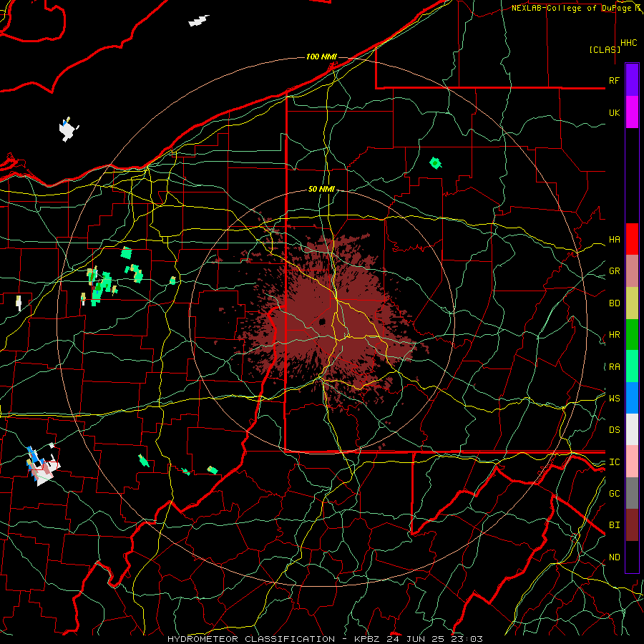
Task: Click the ND black legend swatch
Action: pos(632,557)
